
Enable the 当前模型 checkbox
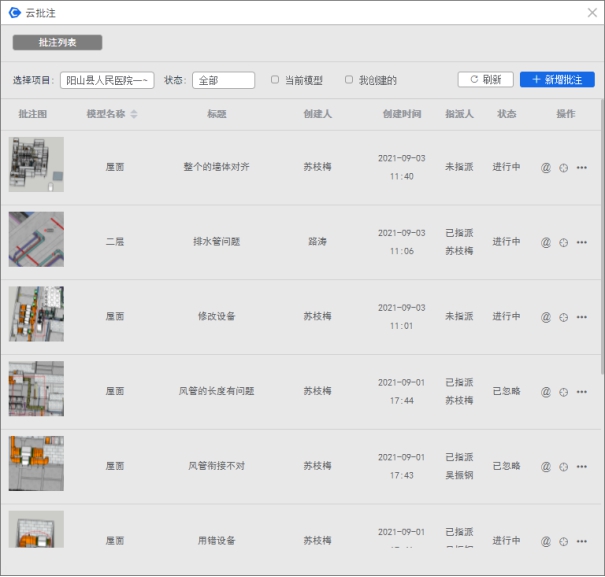[x=275, y=80]
